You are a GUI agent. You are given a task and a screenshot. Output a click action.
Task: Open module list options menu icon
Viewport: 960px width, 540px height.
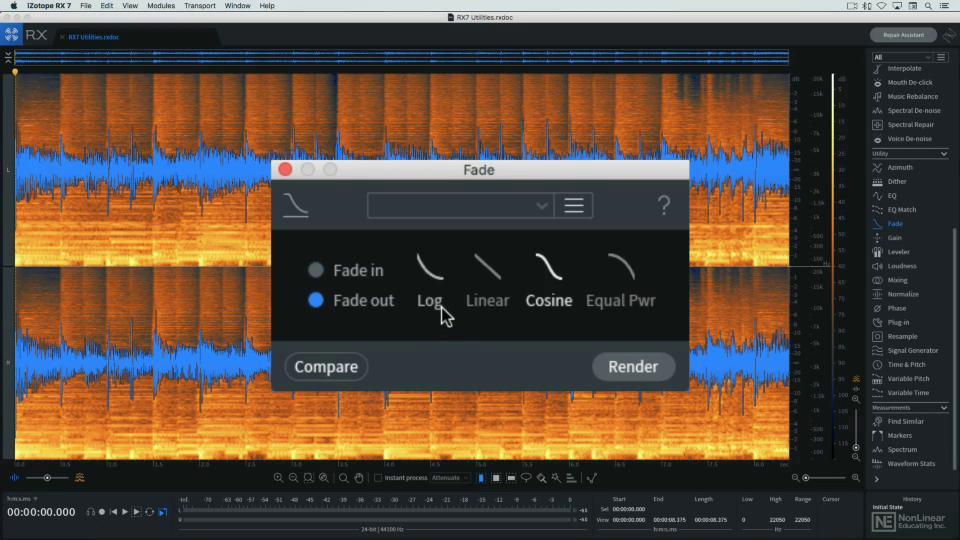click(942, 57)
